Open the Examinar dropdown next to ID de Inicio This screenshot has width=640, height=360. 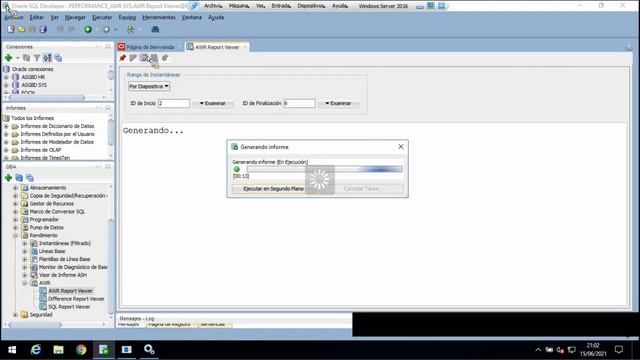point(213,103)
